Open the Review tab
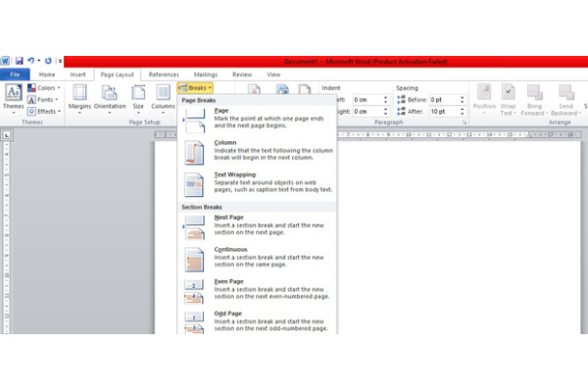The image size is (588, 391). (242, 74)
